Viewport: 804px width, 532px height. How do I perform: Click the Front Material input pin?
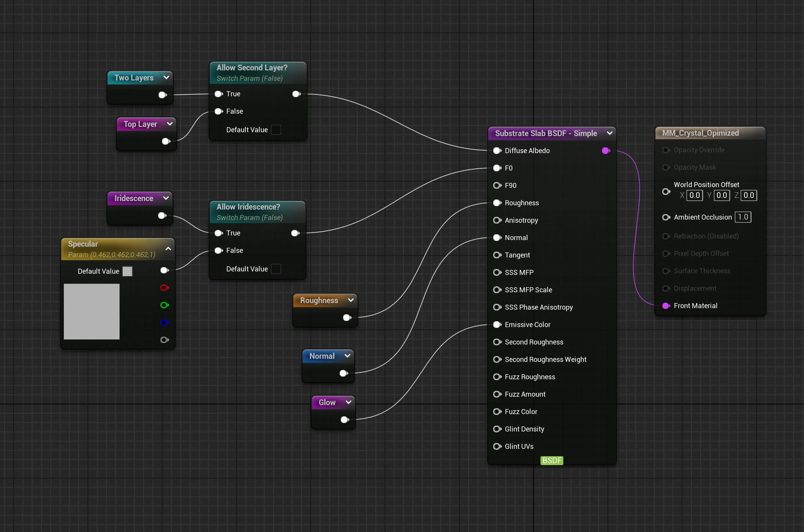coord(666,306)
